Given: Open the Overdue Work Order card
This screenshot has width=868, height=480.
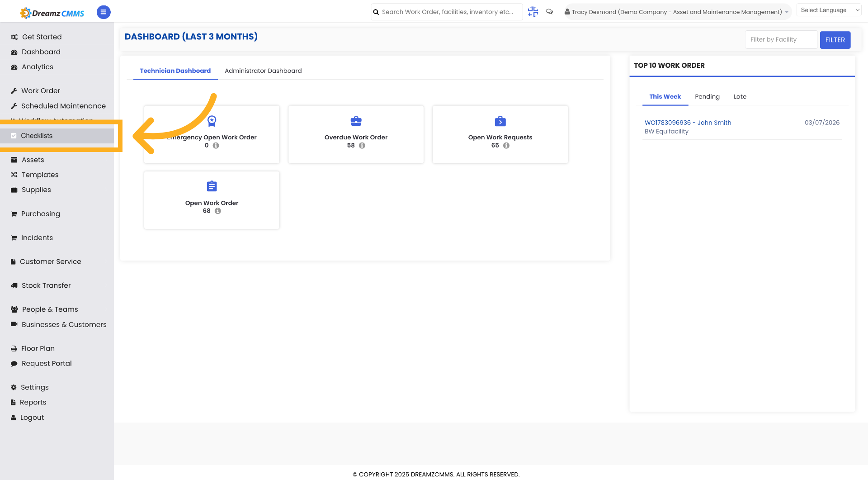Looking at the screenshot, I should click(x=356, y=134).
